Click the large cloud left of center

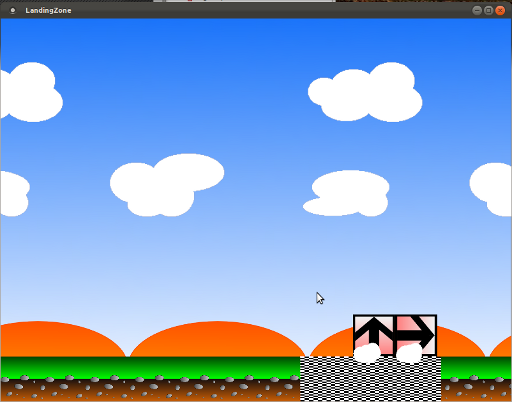(167, 185)
